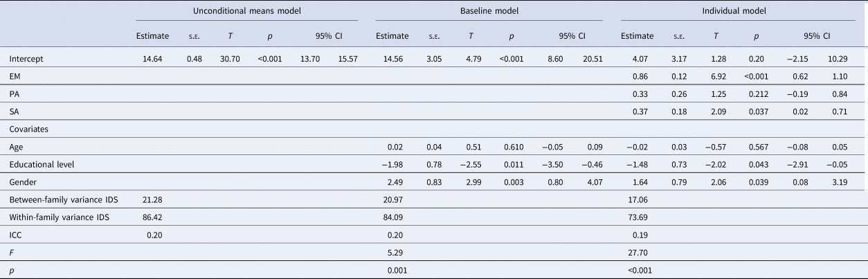The height and width of the screenshot is (279, 868).
Task: Click the "Individual model" column group header
Action: [727, 12]
